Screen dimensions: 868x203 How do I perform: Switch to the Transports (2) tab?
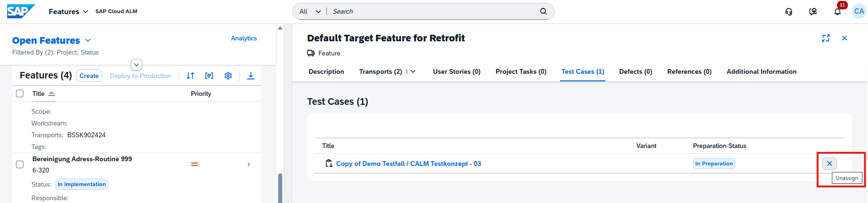click(x=381, y=71)
